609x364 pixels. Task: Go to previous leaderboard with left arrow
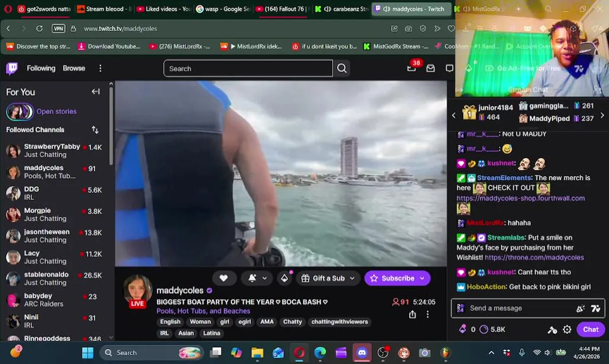(x=454, y=115)
